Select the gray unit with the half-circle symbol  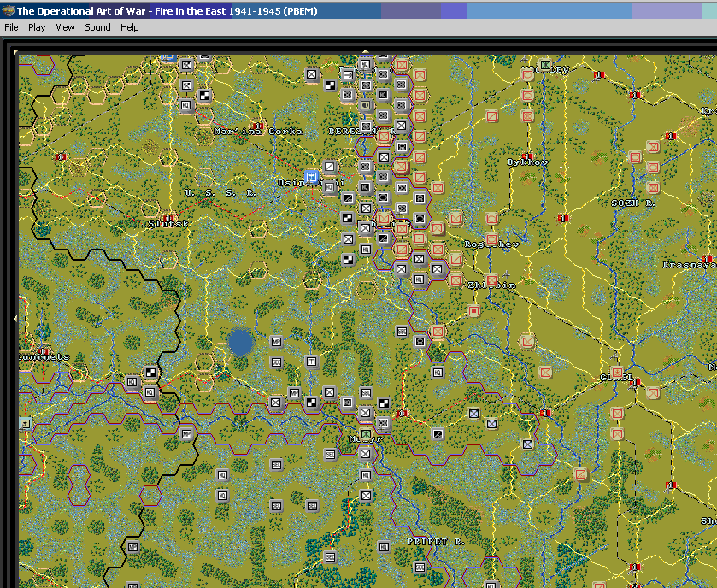(x=366, y=106)
